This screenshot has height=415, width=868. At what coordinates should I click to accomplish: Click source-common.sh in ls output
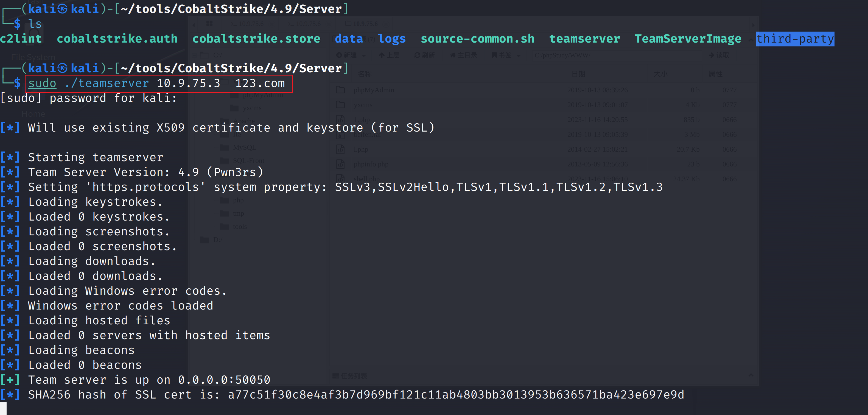click(x=477, y=38)
